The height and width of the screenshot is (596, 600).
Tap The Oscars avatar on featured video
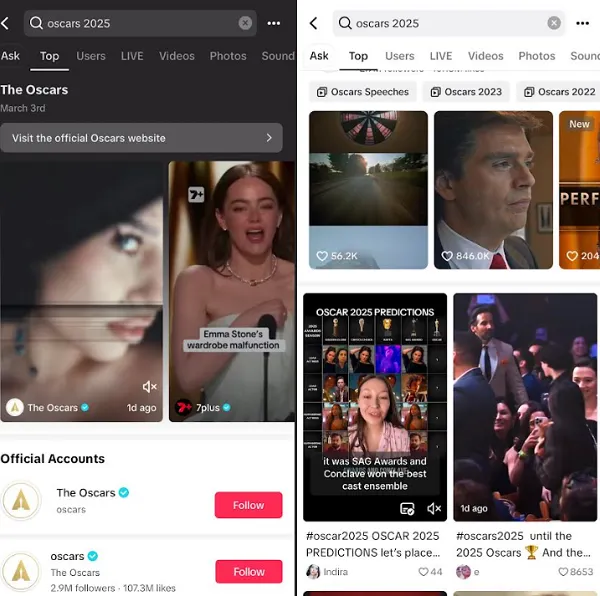(15, 407)
